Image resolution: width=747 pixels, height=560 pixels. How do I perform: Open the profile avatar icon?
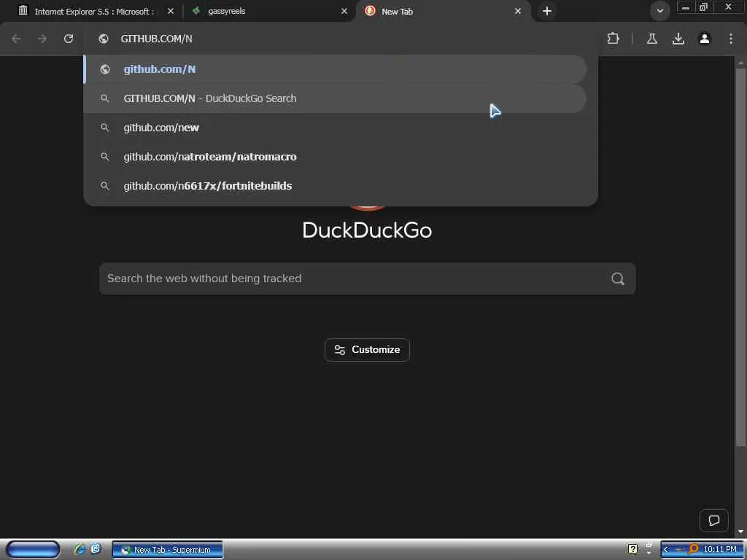[x=705, y=39]
